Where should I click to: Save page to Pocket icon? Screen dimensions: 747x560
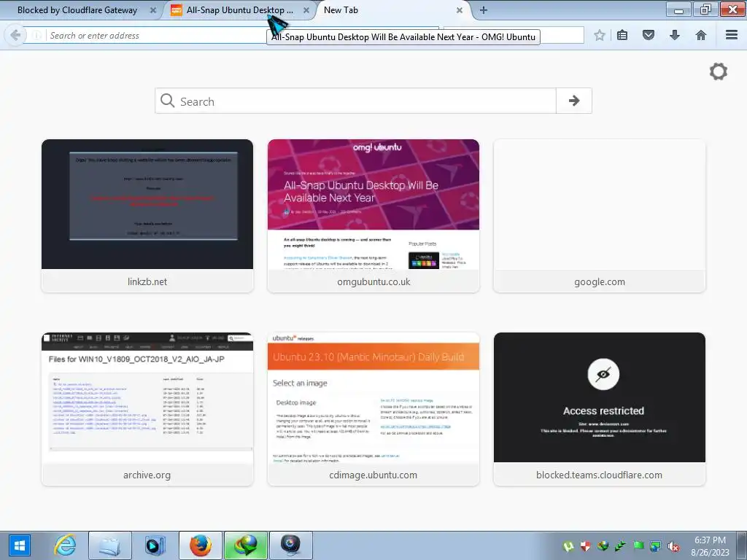pyautogui.click(x=649, y=35)
